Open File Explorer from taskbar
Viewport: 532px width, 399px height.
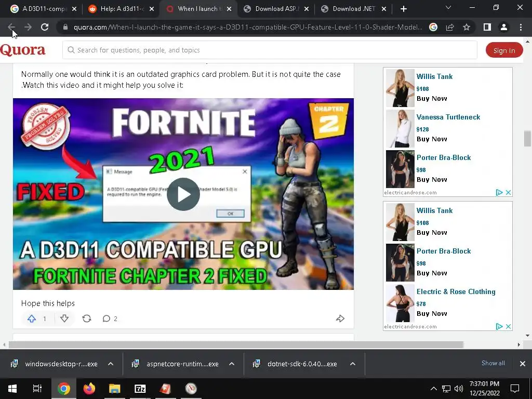[x=115, y=389]
